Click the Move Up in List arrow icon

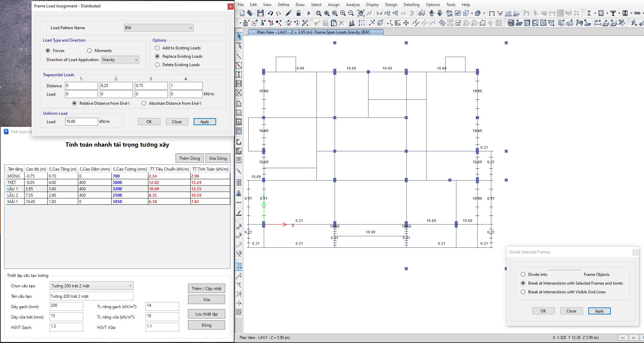point(432,13)
